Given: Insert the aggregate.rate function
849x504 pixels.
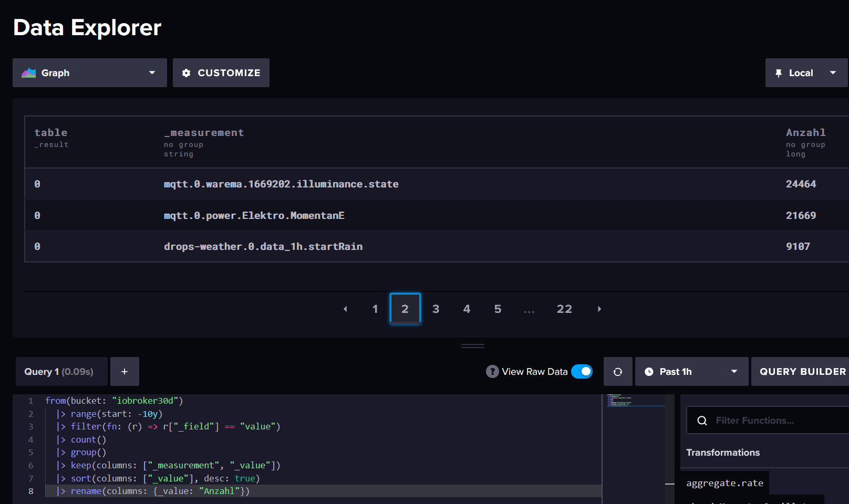Looking at the screenshot, I should tap(724, 483).
